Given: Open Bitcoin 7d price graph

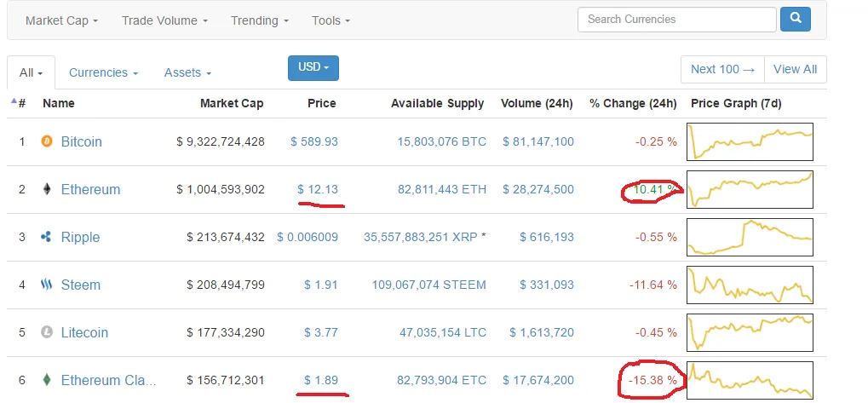Looking at the screenshot, I should coord(750,141).
